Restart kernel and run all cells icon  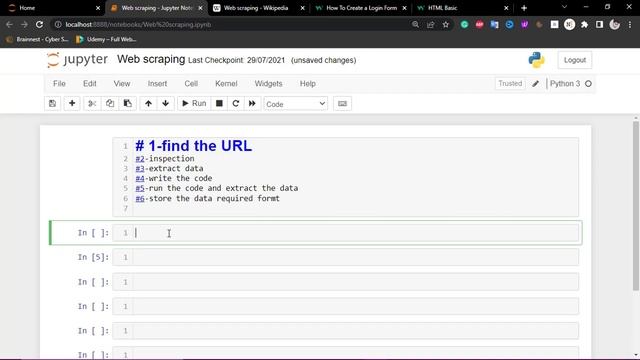click(252, 104)
